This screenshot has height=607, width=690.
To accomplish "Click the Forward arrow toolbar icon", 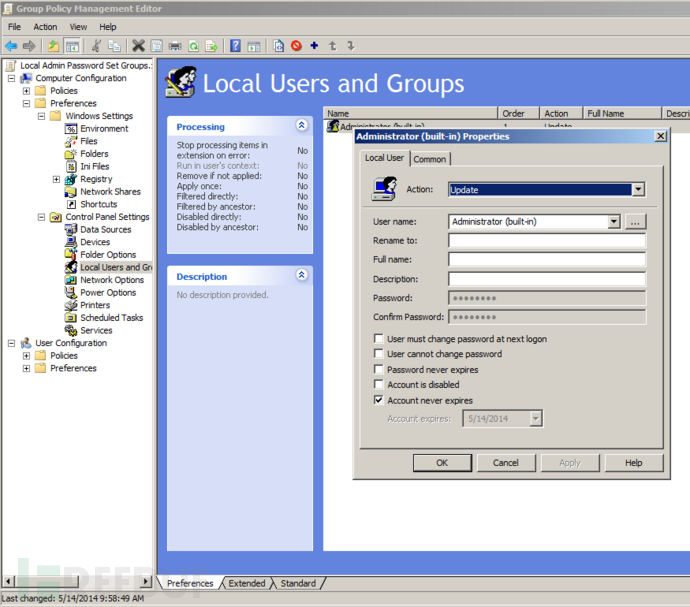I will point(29,46).
